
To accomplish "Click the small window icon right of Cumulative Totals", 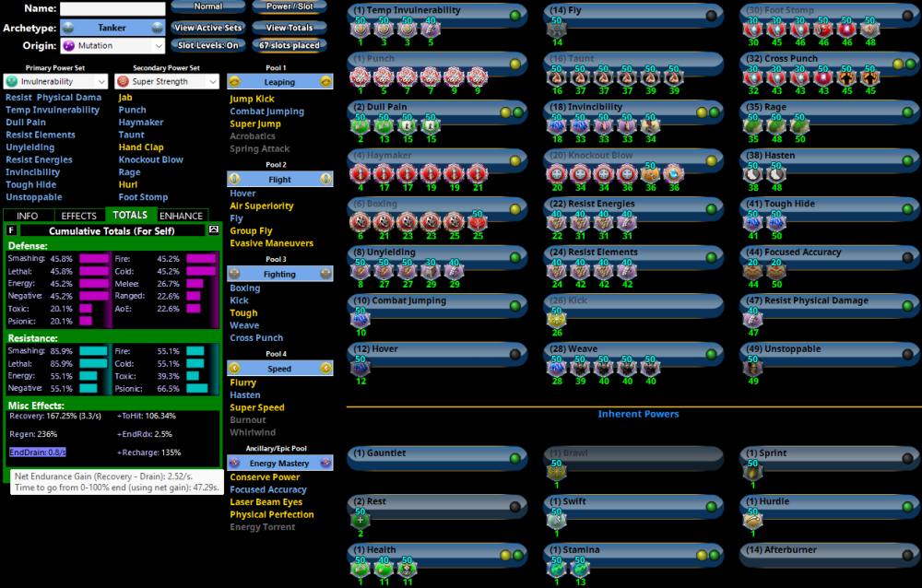I will click(215, 229).
